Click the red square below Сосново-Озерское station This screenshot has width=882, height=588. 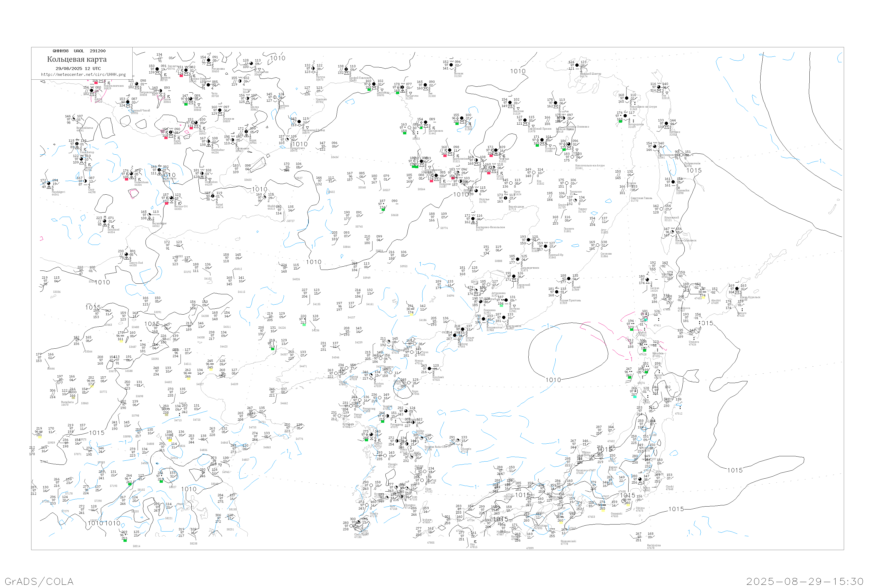181,76
